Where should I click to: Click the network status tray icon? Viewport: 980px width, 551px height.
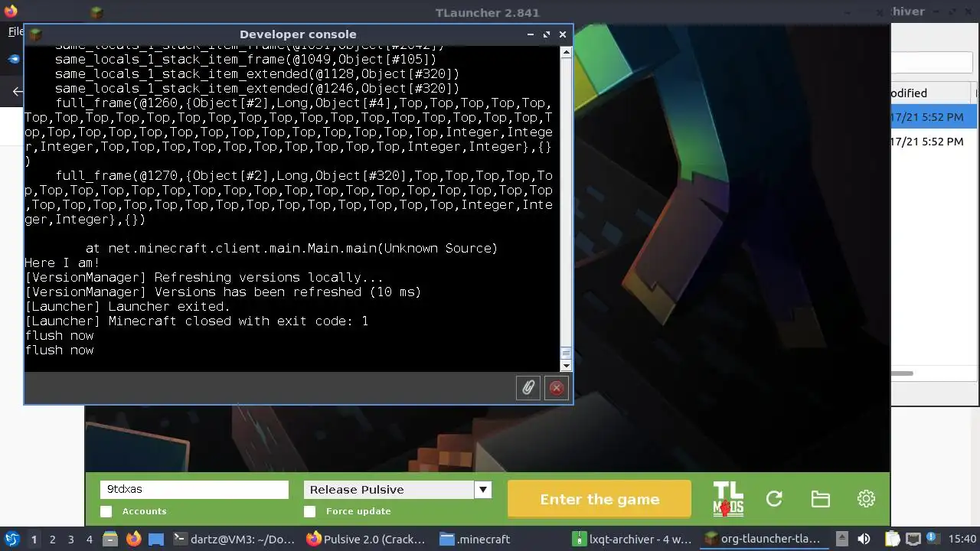pos(913,539)
